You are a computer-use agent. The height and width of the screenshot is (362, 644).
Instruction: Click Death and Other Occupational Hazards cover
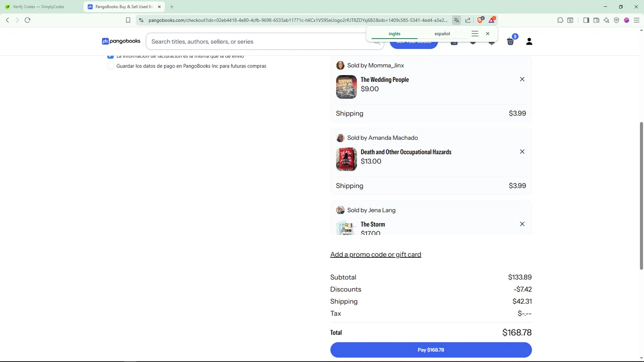pyautogui.click(x=346, y=159)
